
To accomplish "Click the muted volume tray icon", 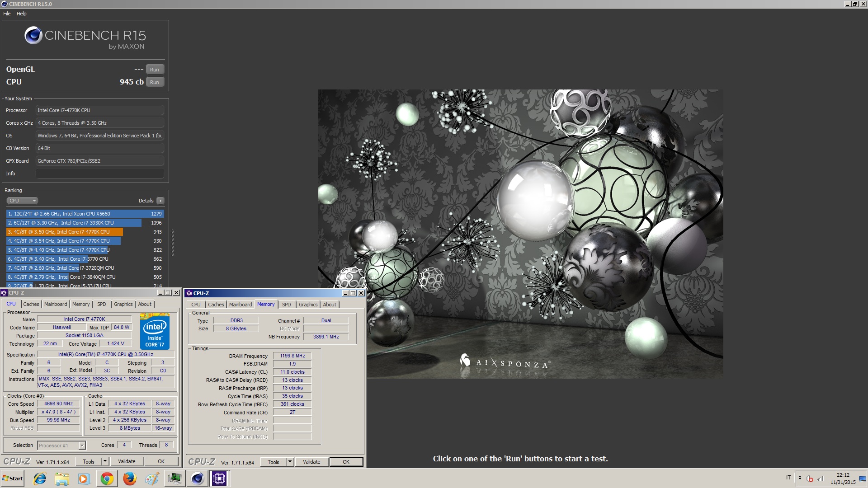I will (x=810, y=479).
